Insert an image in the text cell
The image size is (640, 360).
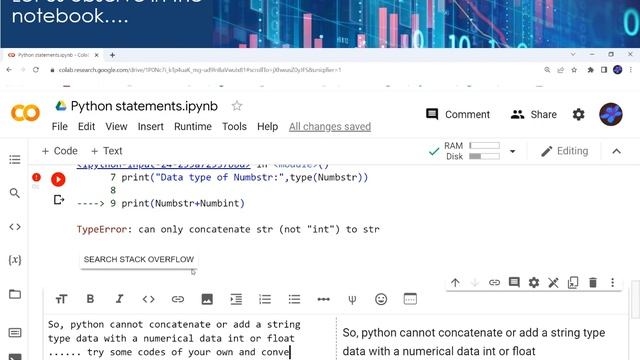coord(207,299)
